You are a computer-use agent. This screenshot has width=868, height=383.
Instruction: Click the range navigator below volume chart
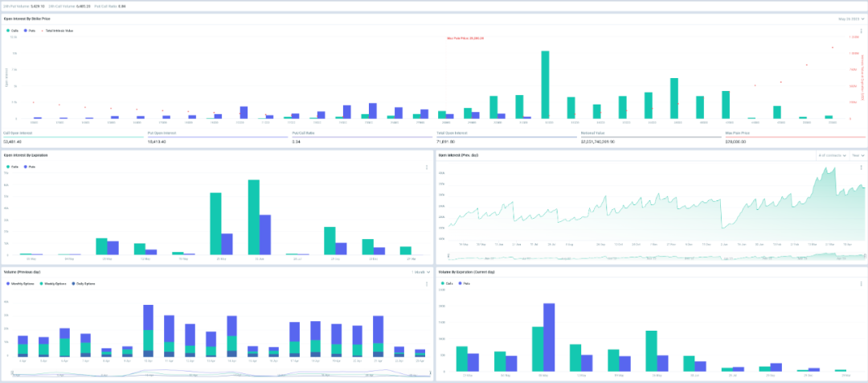[222, 374]
